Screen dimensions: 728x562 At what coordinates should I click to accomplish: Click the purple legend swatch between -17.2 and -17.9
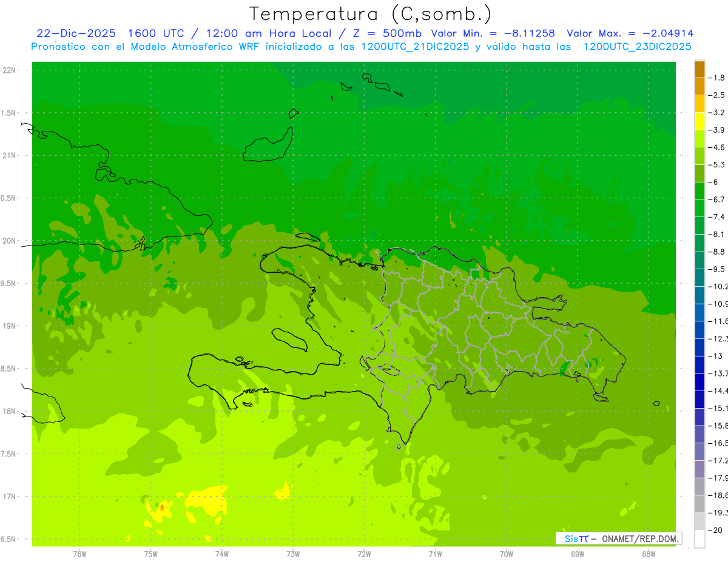pyautogui.click(x=699, y=469)
